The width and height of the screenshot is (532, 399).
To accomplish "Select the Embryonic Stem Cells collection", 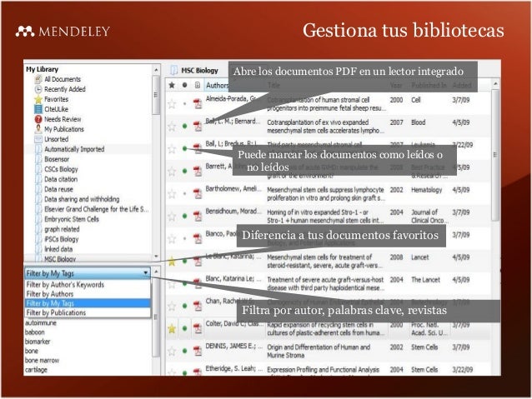I will tap(72, 219).
